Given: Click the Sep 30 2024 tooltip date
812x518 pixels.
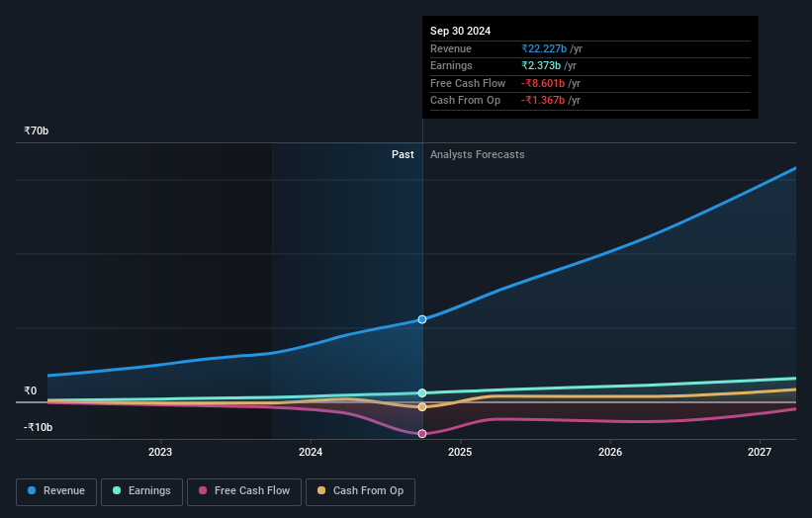Looking at the screenshot, I should click(460, 31).
